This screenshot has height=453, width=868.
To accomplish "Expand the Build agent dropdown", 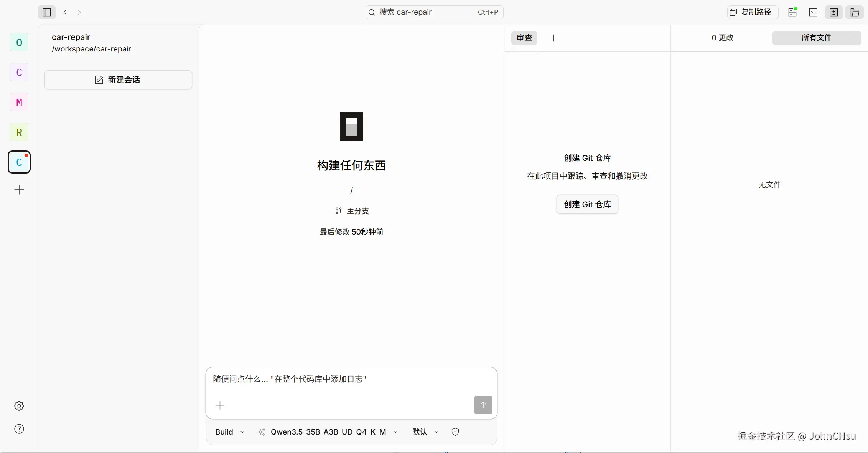I will (230, 432).
